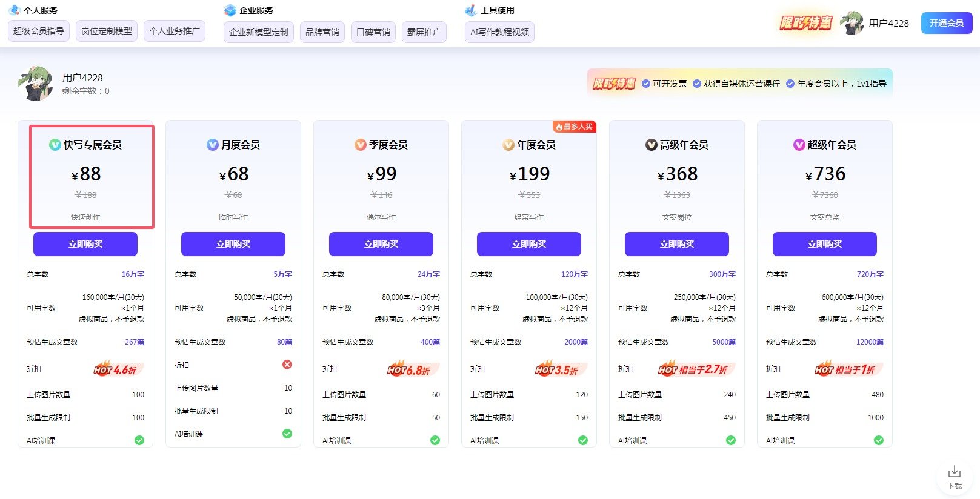The height and width of the screenshot is (499, 980).
Task: Click the green AI培训课 checkmark in 快写专属会员
Action: click(139, 440)
